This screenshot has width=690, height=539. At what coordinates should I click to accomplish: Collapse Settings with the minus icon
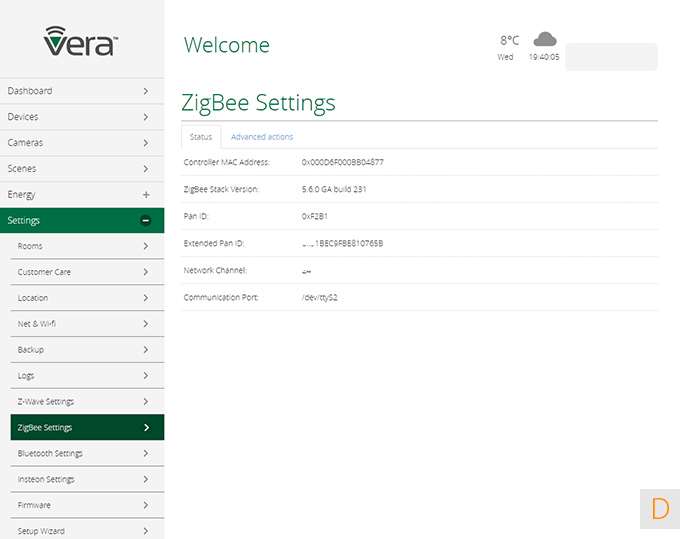tap(146, 220)
